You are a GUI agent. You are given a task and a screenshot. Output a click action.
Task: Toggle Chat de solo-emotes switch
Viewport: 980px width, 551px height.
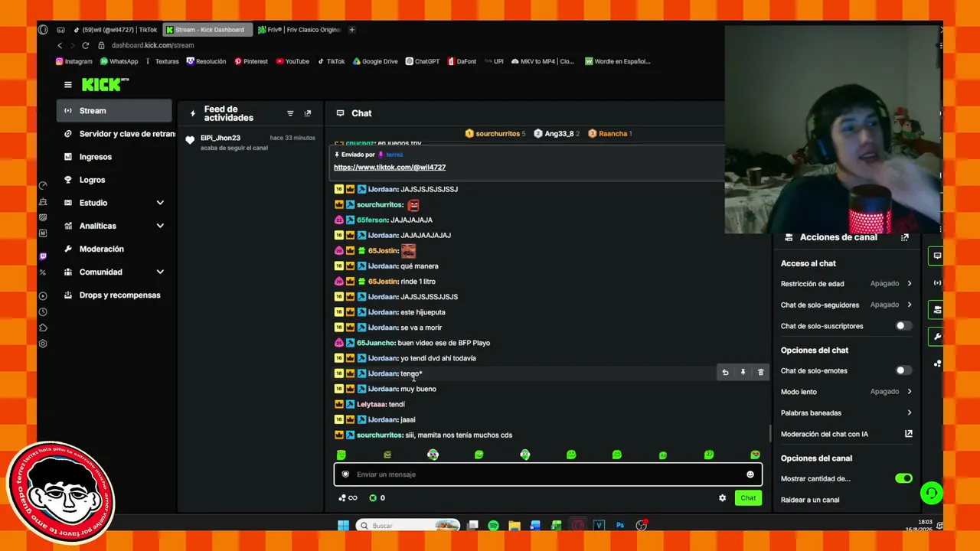903,370
